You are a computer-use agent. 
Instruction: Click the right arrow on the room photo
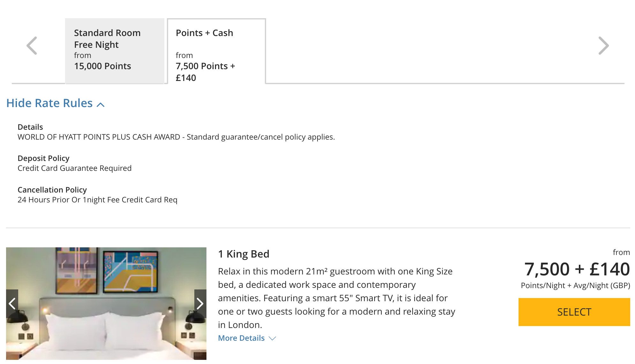(200, 304)
